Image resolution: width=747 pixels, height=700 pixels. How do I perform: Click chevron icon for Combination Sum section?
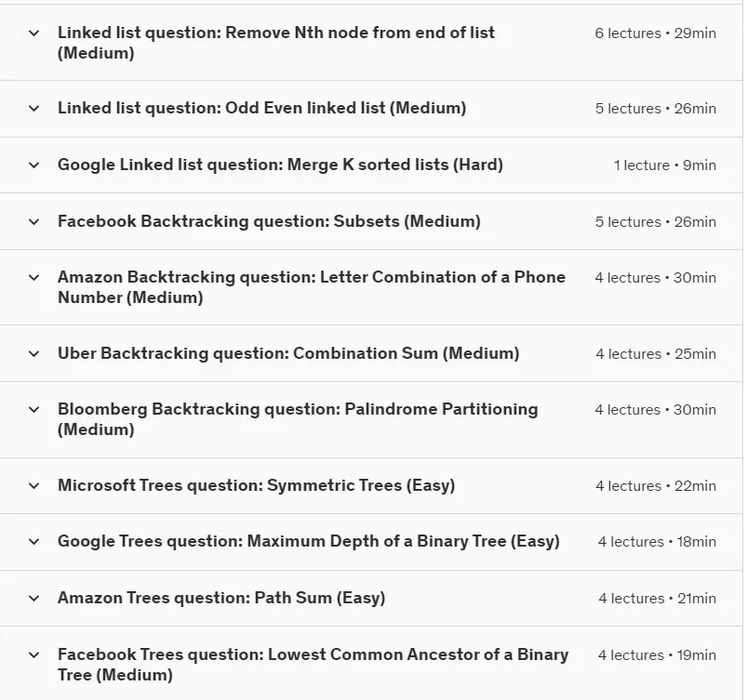[x=33, y=354]
